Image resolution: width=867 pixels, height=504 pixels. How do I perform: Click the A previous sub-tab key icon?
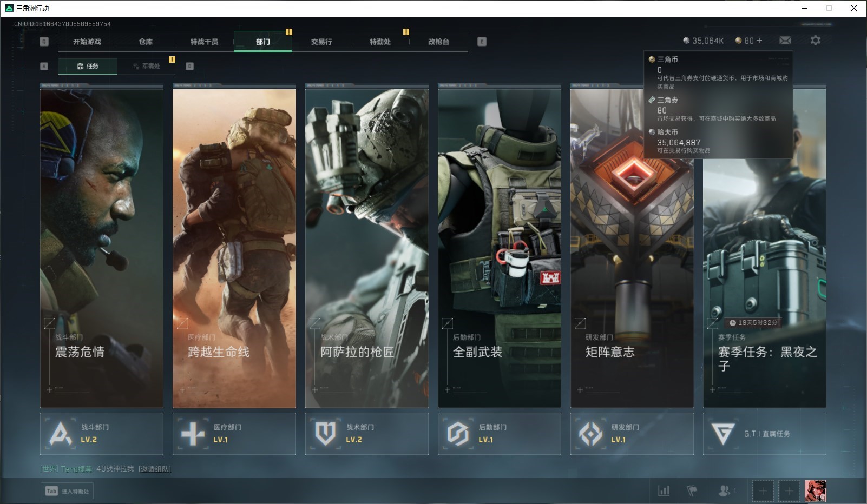point(44,66)
